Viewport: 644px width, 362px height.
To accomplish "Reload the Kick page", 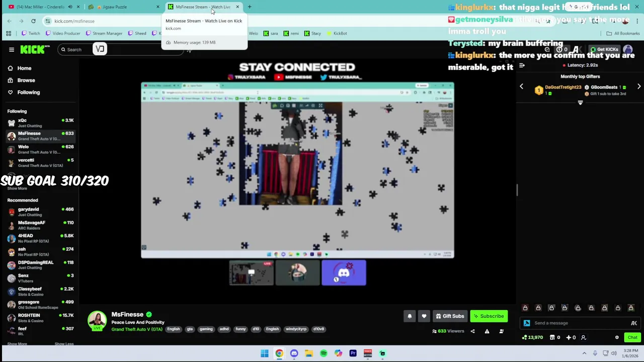I will click(x=33, y=21).
